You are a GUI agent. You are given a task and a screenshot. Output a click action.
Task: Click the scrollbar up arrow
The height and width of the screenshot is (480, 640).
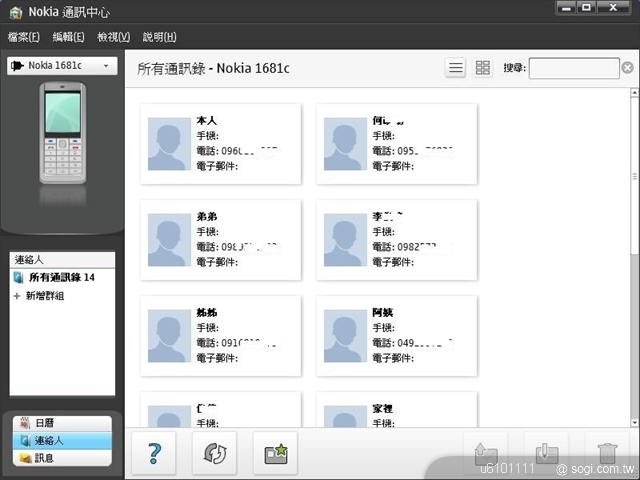click(635, 93)
